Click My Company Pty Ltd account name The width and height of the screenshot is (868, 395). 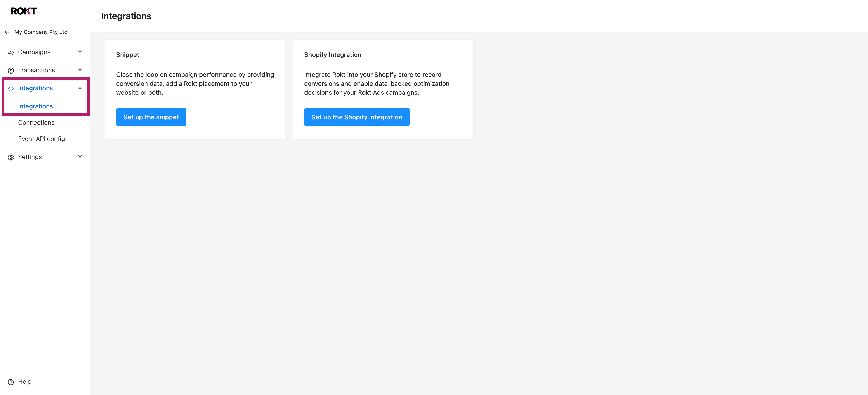point(41,32)
